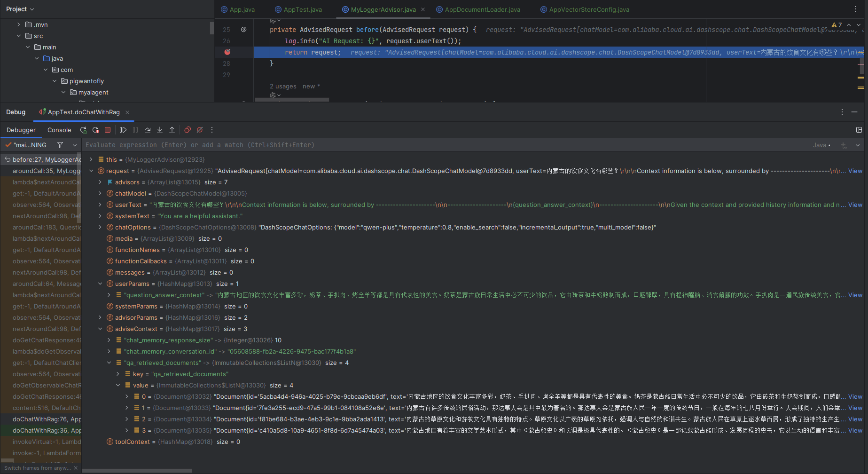The width and height of the screenshot is (868, 474).
Task: Open the thread selector dropdown
Action: pos(75,145)
